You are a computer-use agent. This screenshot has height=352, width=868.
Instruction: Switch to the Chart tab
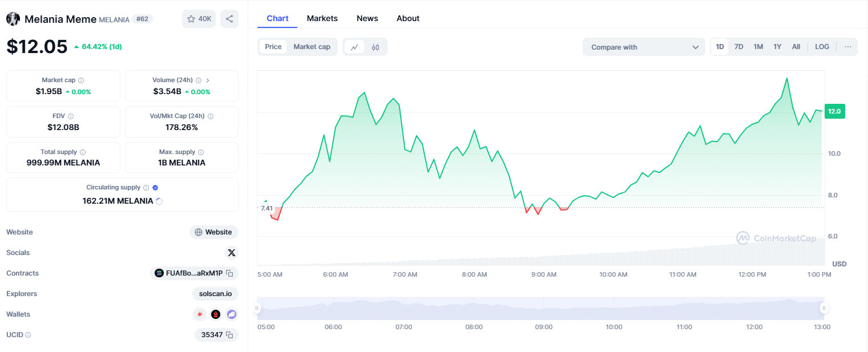277,18
